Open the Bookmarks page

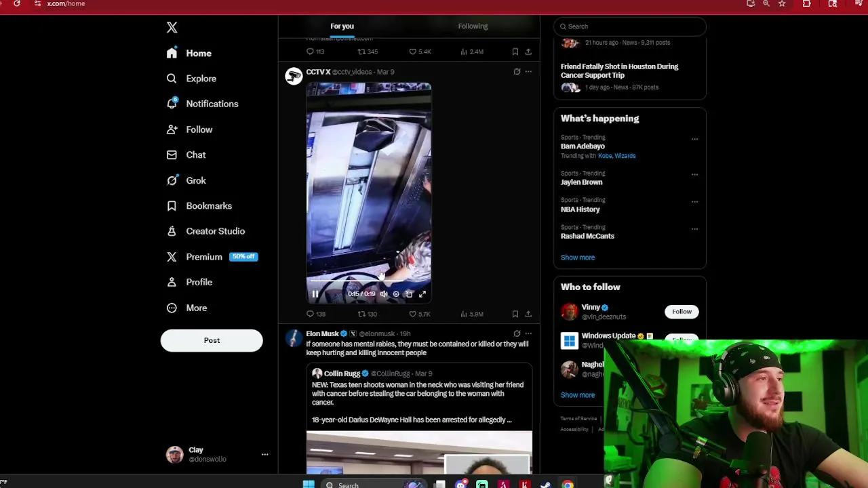pyautogui.click(x=199, y=205)
